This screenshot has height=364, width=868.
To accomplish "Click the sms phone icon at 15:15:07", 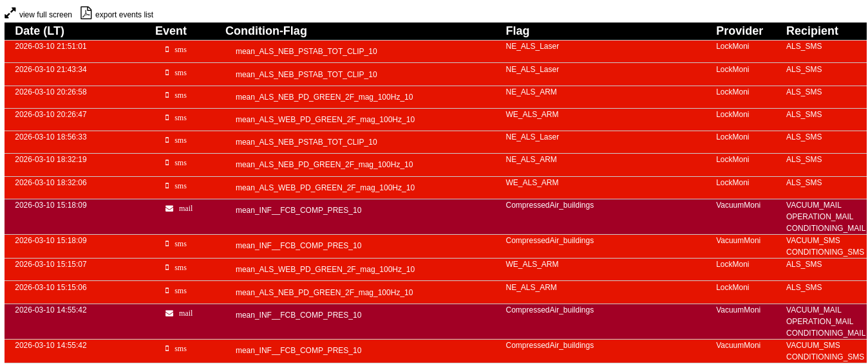I will 167,268.
